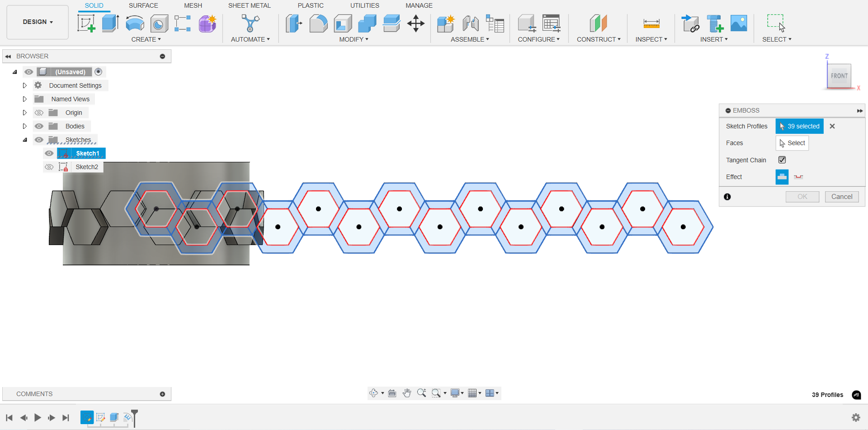868x430 pixels.
Task: Switch to the SURFACE tab
Action: point(143,5)
